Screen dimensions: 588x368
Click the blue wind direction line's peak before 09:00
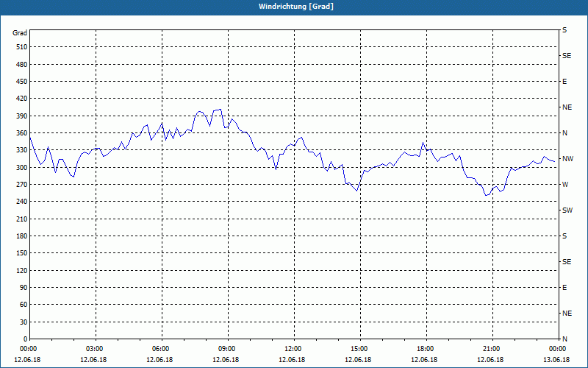click(220, 109)
